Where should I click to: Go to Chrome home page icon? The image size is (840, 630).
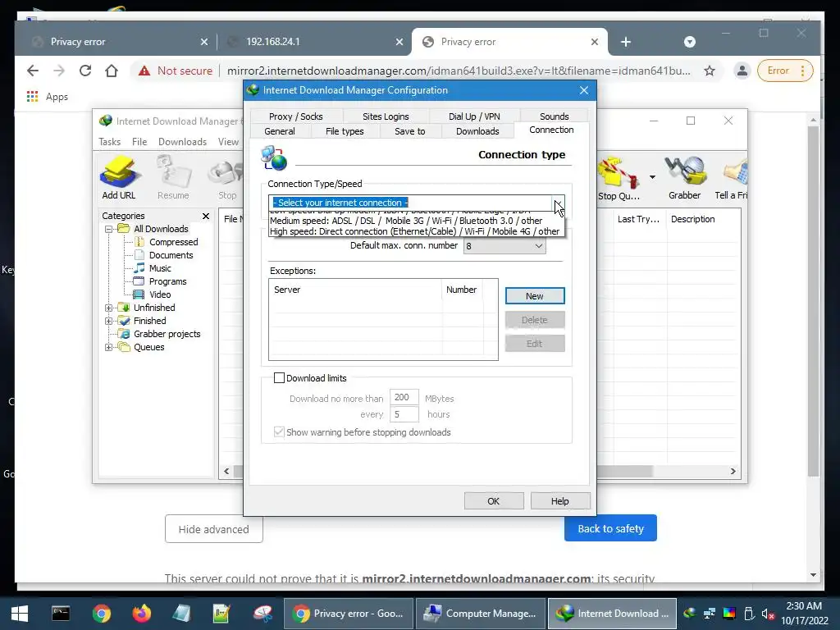click(112, 71)
